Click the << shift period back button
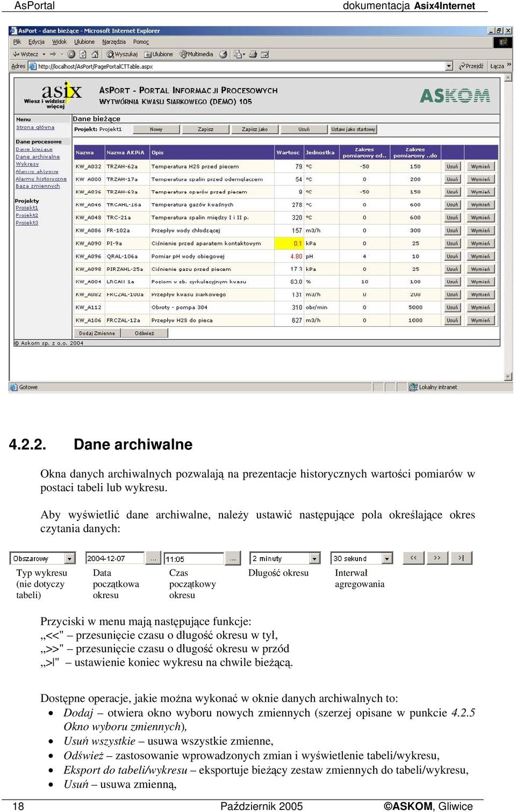The height and width of the screenshot is (812, 516). point(413,558)
